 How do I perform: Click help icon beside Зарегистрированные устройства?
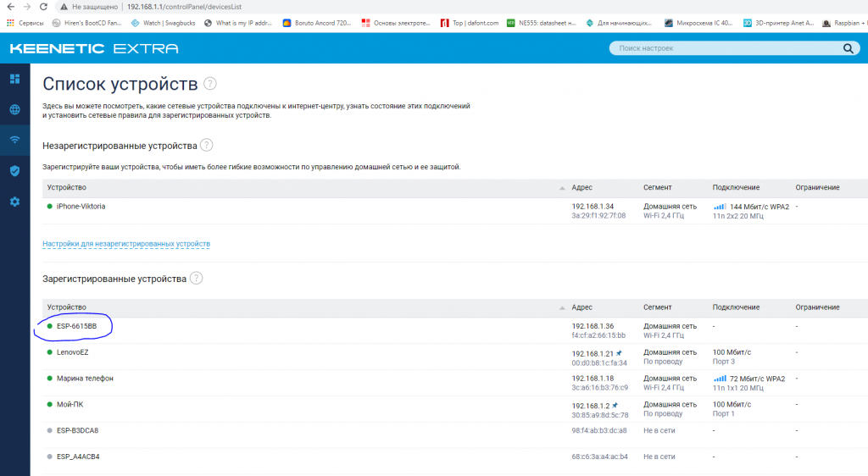197,278
